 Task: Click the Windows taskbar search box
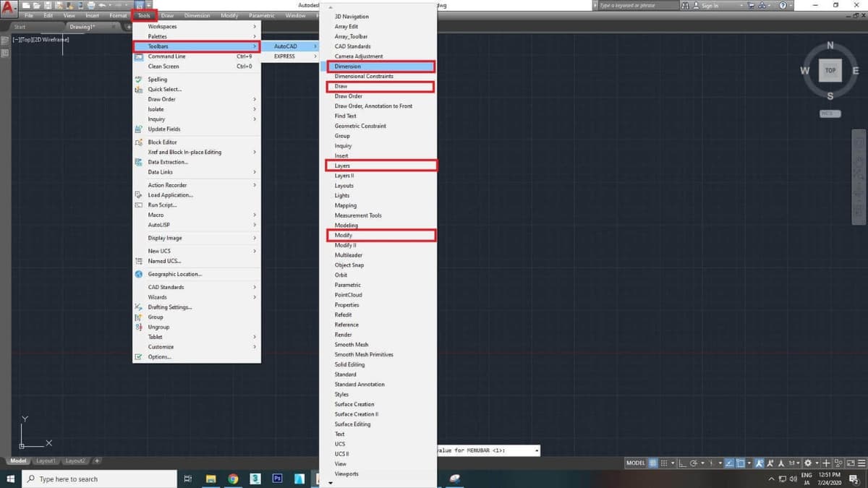point(99,479)
